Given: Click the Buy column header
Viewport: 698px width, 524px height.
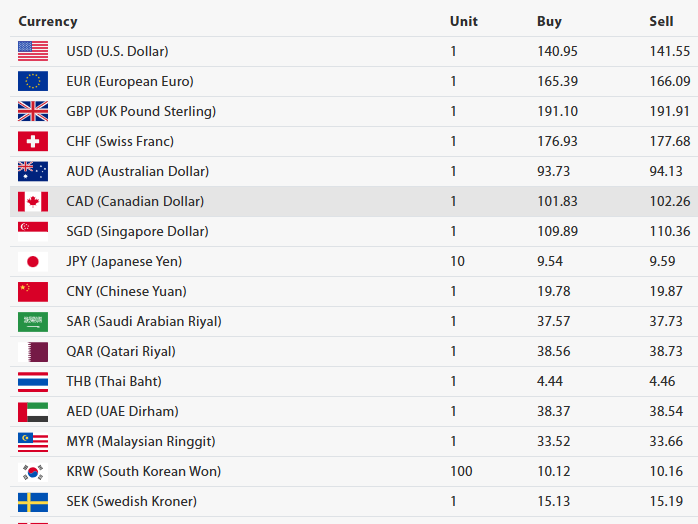Looking at the screenshot, I should click(x=549, y=21).
